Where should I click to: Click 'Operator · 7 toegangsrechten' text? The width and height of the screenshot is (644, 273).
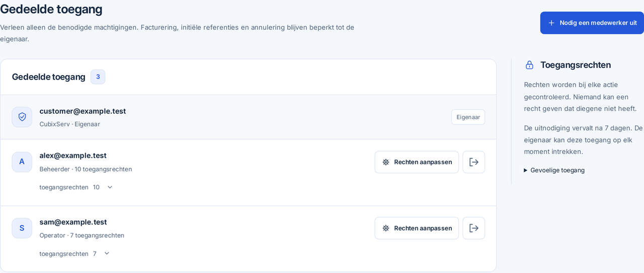click(x=82, y=235)
